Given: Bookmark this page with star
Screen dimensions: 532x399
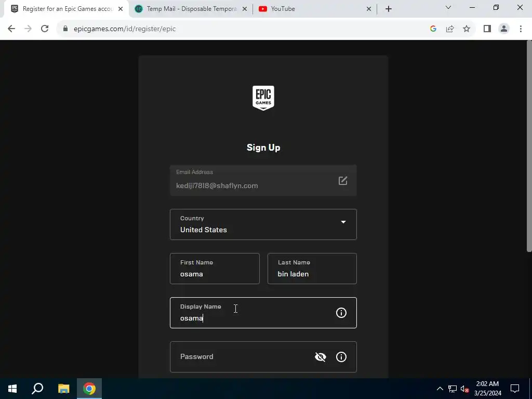Looking at the screenshot, I should 467,29.
